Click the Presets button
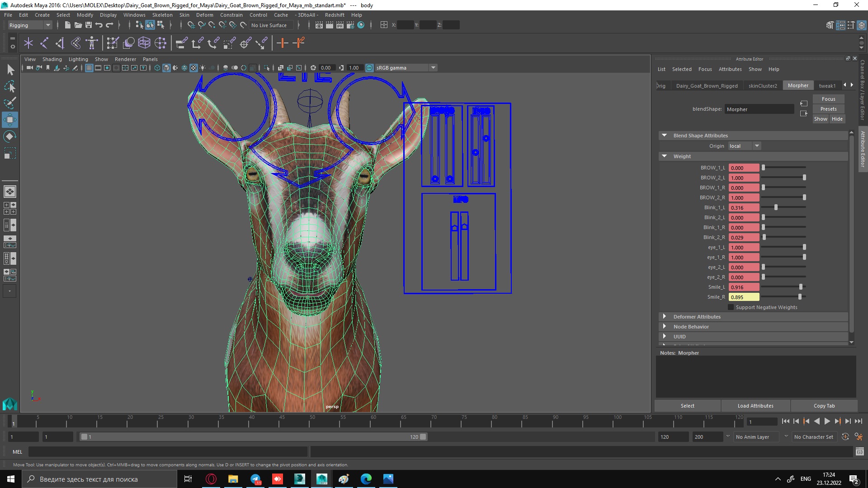 click(x=828, y=109)
